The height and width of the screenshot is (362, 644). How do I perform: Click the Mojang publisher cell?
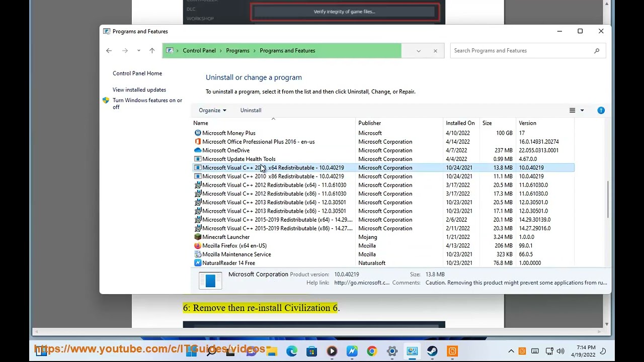coord(368,237)
